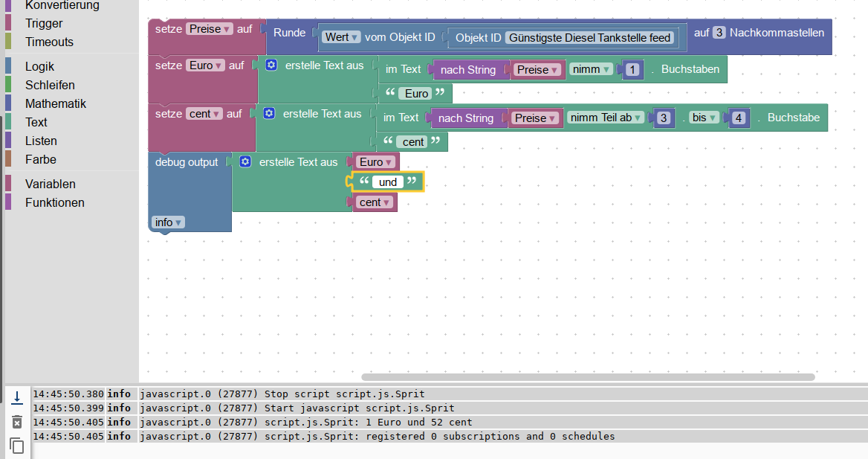Edit the start number 3 in 'nimm Teil ab'
868x459 pixels.
[x=663, y=118]
